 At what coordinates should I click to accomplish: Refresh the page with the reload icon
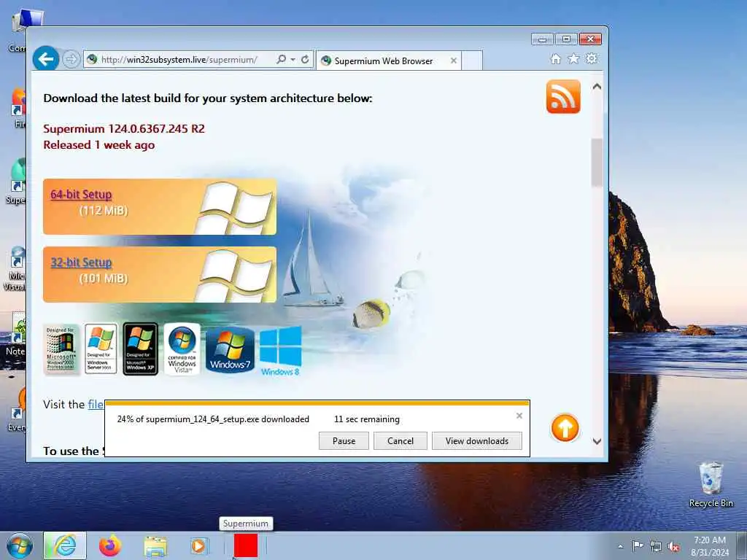click(305, 60)
